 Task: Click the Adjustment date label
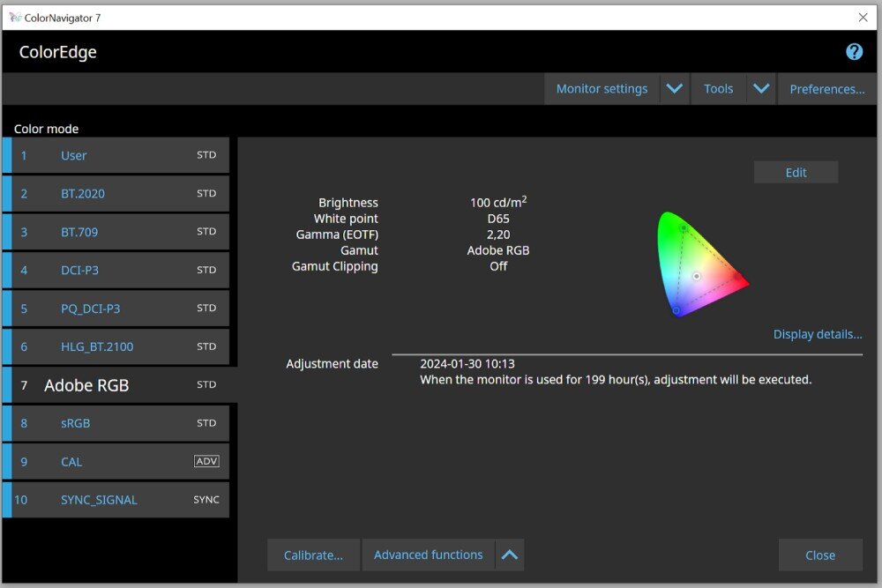click(332, 364)
